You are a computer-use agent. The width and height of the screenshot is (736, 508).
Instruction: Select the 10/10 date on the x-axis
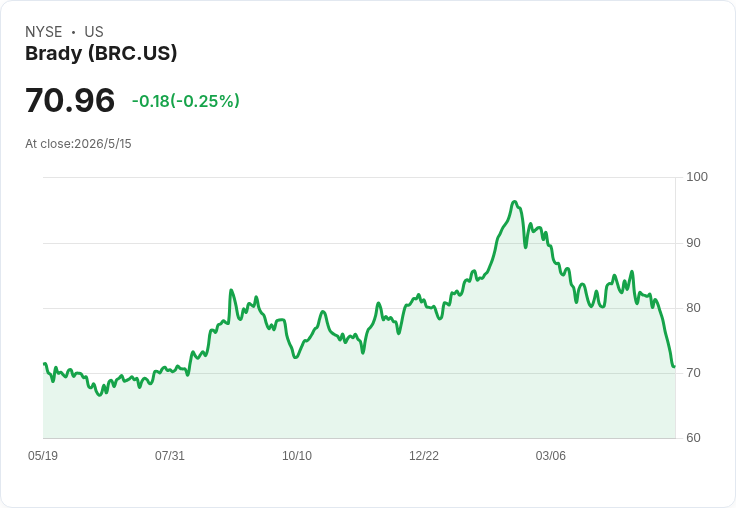pyautogui.click(x=297, y=455)
